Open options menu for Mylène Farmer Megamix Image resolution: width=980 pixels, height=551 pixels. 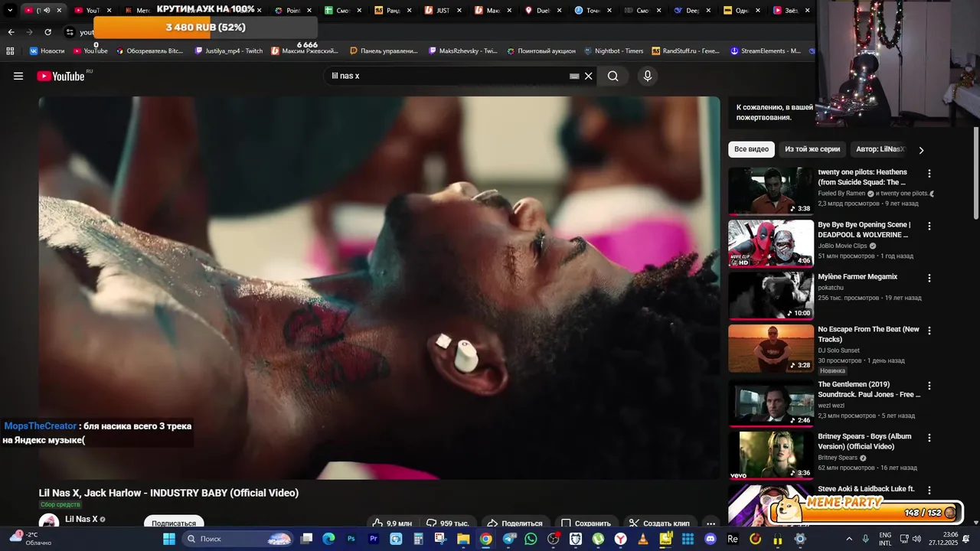(x=929, y=279)
